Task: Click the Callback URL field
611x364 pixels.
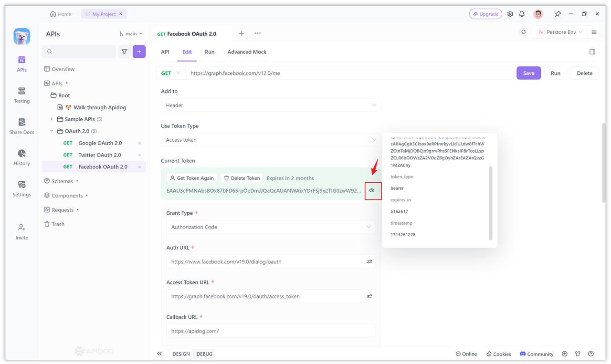Action: click(x=271, y=331)
